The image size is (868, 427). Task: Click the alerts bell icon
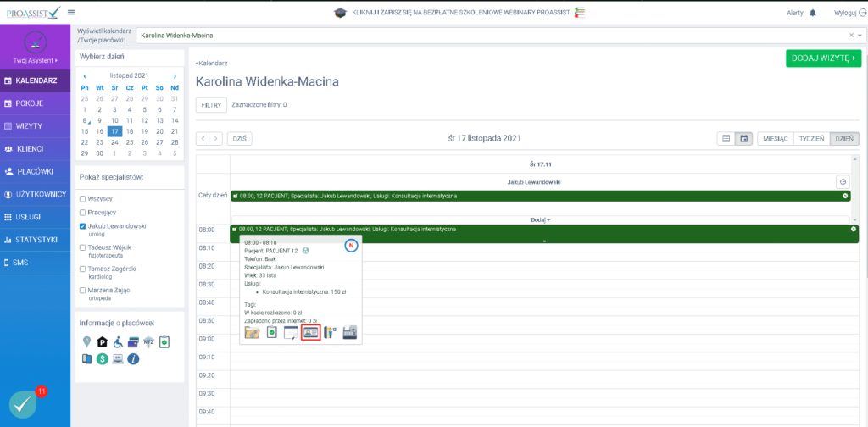click(x=813, y=13)
